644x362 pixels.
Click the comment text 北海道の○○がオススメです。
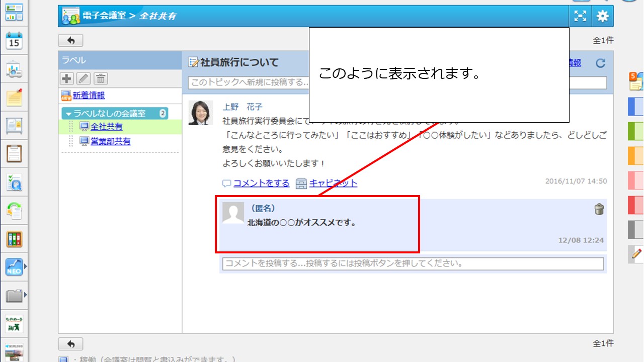point(302,222)
